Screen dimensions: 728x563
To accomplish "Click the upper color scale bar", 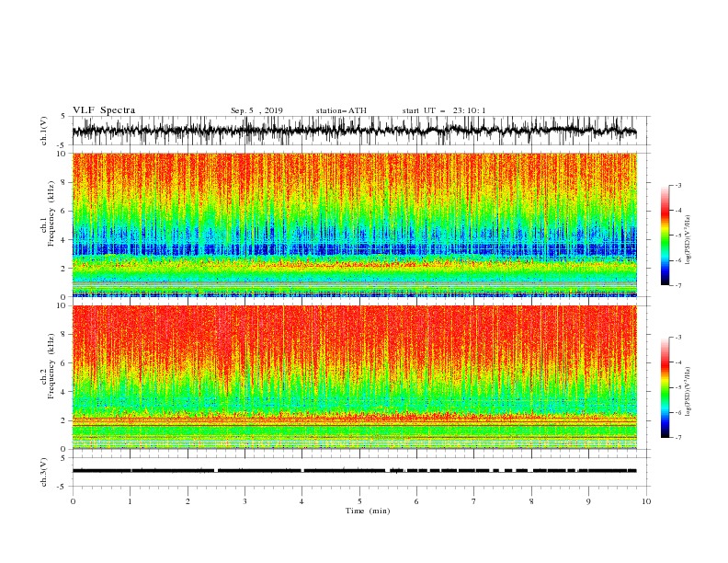I will coord(665,236).
